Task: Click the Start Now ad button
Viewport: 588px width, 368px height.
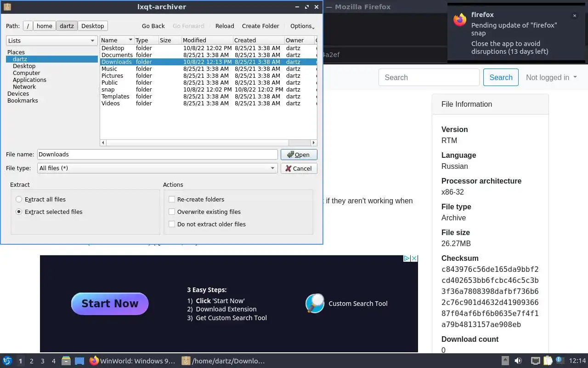Action: [x=110, y=304]
